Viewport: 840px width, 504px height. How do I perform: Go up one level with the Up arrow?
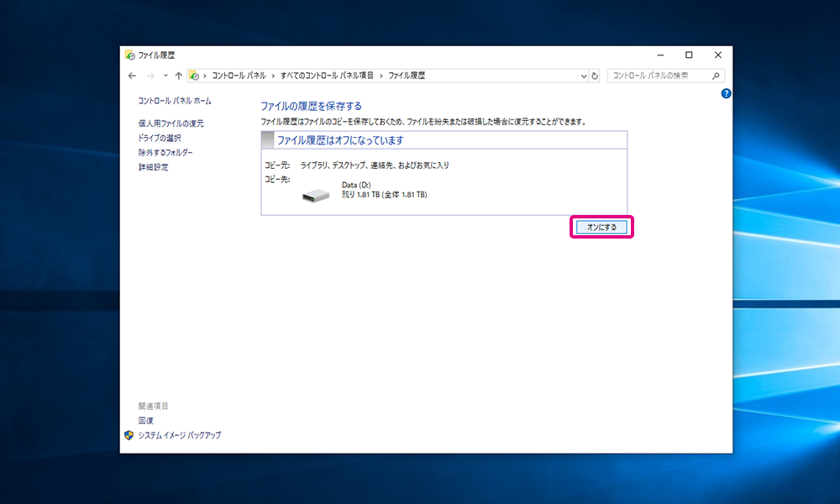(x=178, y=76)
